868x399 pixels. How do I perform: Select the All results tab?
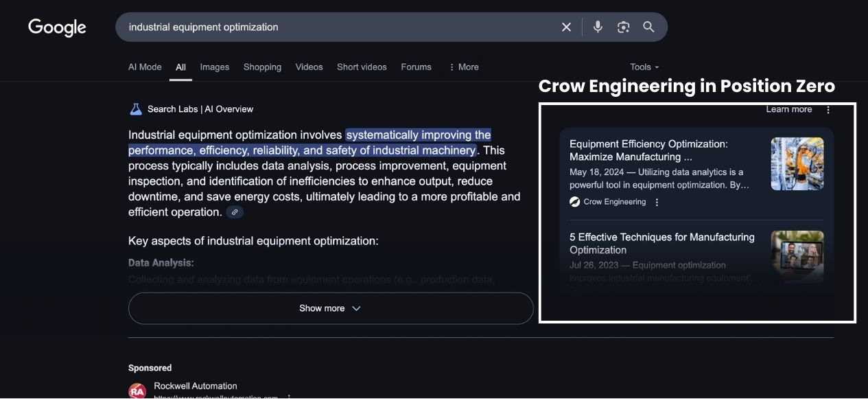click(x=180, y=67)
